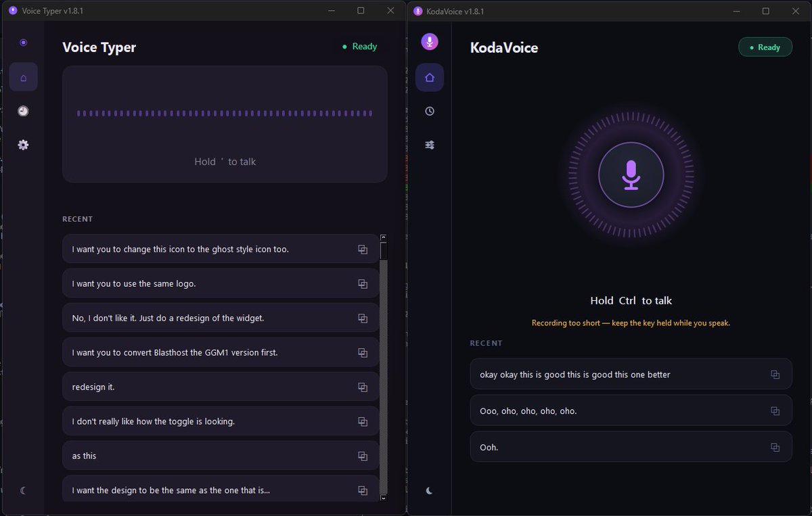Copy the 'Ooh.' entry
812x516 pixels.
775,448
